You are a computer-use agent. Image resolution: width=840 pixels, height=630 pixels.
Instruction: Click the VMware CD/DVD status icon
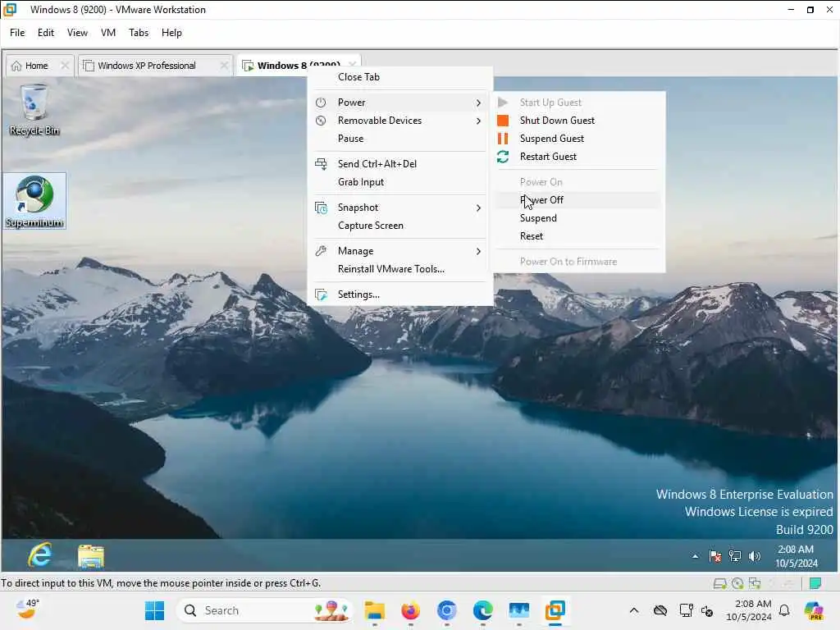pyautogui.click(x=737, y=583)
